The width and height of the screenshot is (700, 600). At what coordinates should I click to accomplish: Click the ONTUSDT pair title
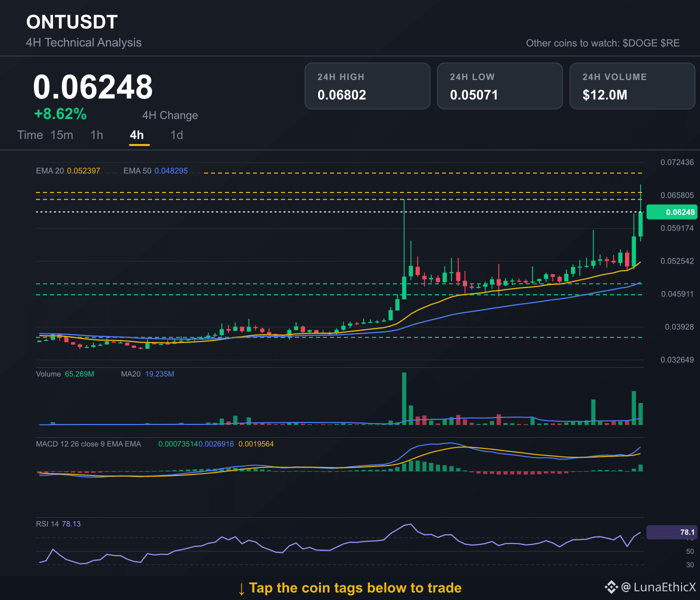point(72,22)
